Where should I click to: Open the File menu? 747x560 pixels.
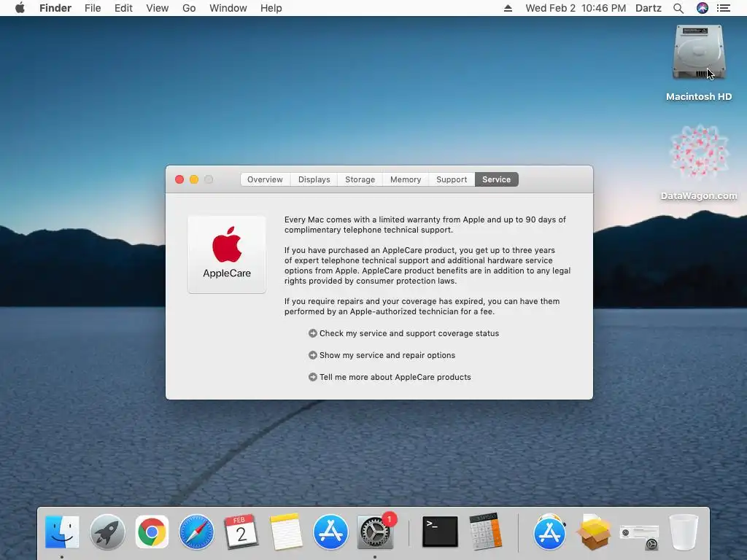93,8
